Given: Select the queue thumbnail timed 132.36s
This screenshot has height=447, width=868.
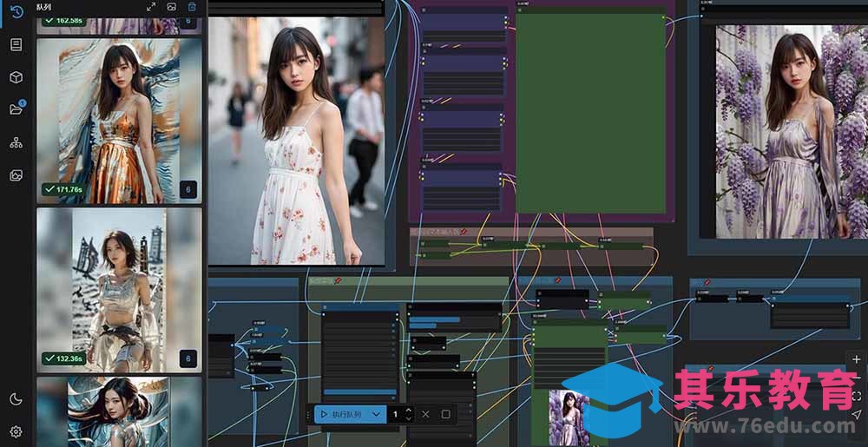Looking at the screenshot, I should (x=119, y=291).
